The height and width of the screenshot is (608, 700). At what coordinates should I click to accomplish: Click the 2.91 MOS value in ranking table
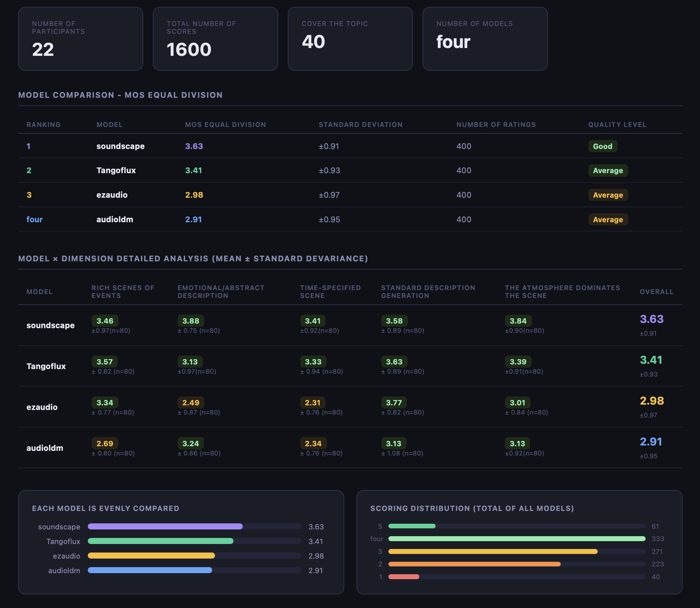click(x=193, y=219)
